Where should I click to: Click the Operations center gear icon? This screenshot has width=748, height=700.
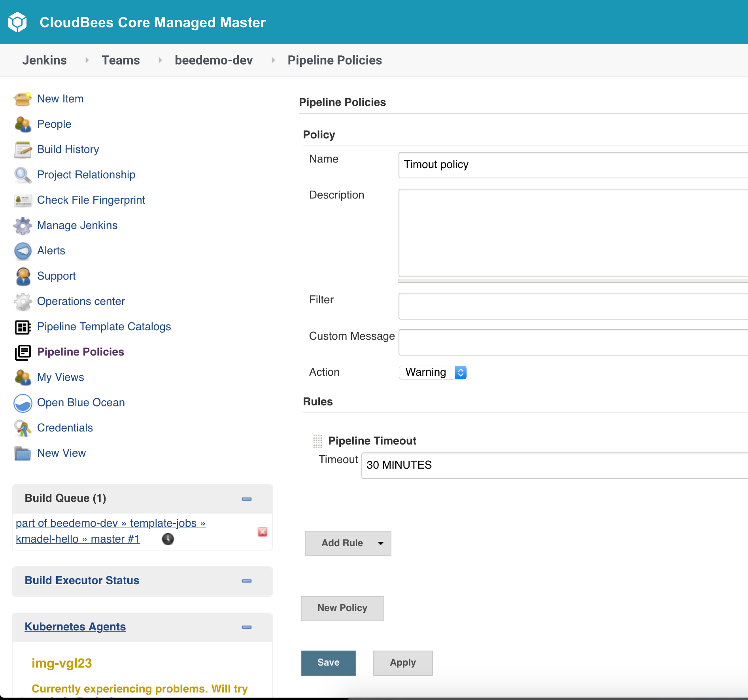23,301
